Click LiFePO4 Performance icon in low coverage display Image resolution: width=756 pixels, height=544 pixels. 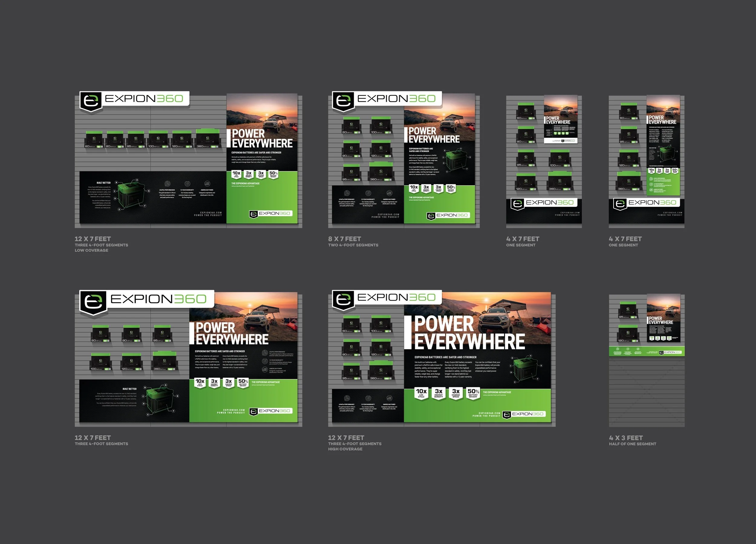pos(167,184)
